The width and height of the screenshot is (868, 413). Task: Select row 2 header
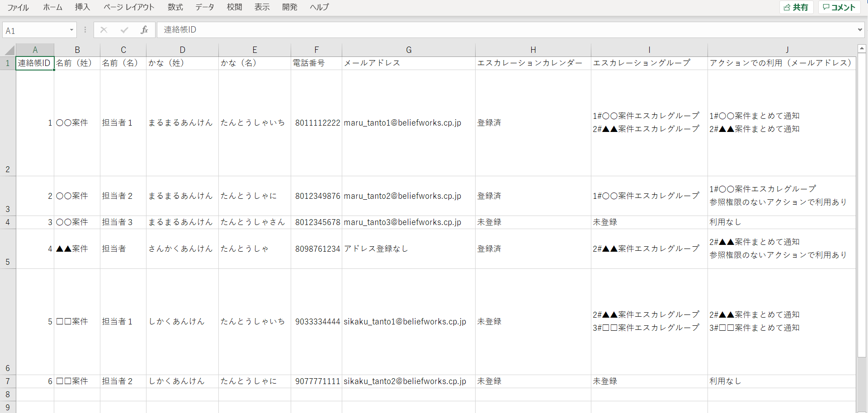tap(8, 123)
